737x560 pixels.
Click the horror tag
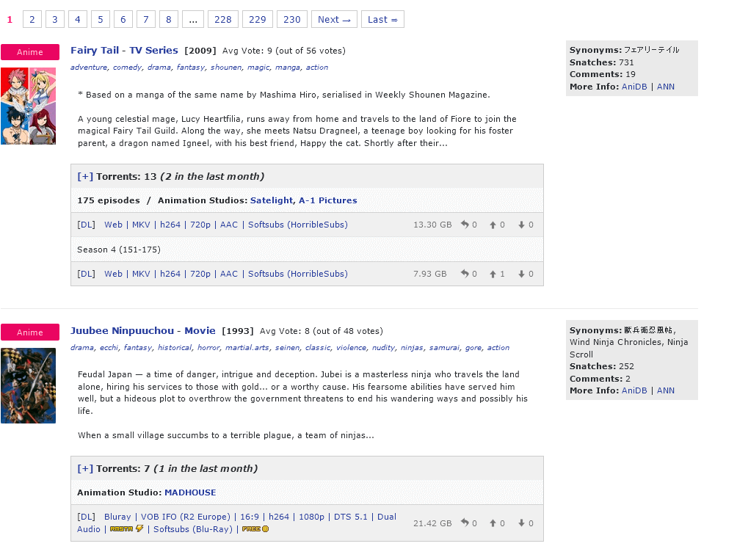click(x=208, y=348)
